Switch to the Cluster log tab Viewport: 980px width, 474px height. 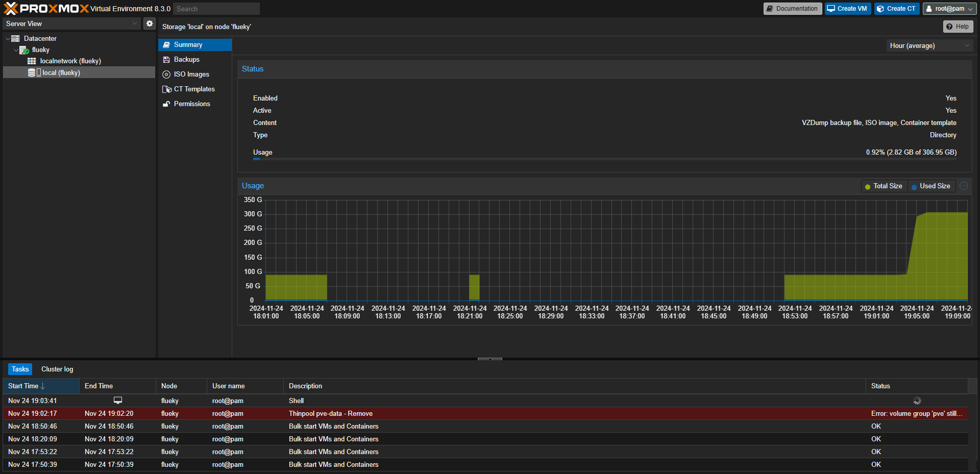[57, 369]
